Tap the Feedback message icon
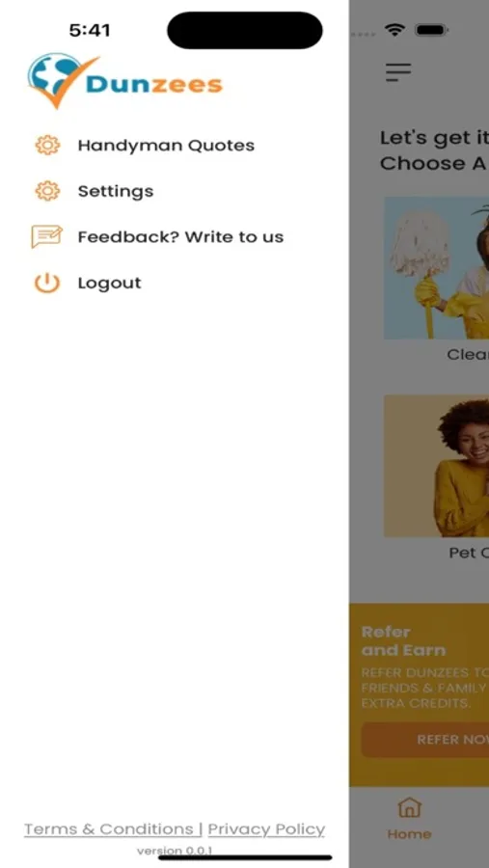This screenshot has width=489, height=868. point(46,237)
